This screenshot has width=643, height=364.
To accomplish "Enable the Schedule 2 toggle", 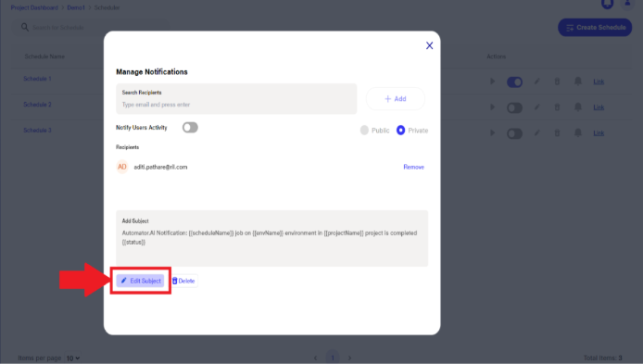I will [x=514, y=107].
